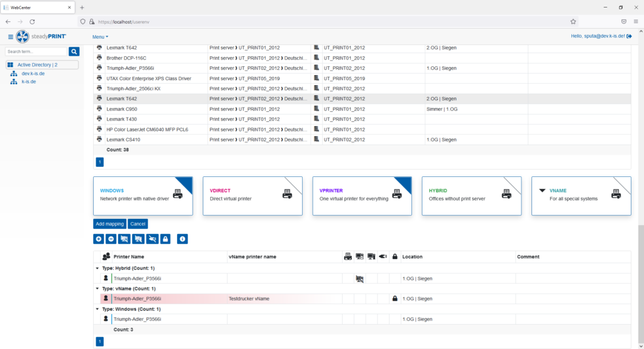Click the search magnifier button
Screen dimensions: 644x349
(74, 51)
